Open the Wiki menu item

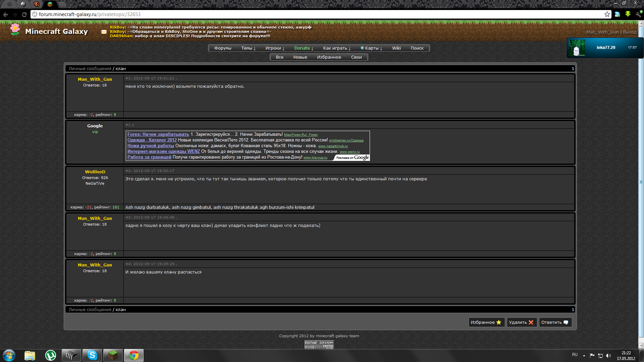pyautogui.click(x=396, y=48)
